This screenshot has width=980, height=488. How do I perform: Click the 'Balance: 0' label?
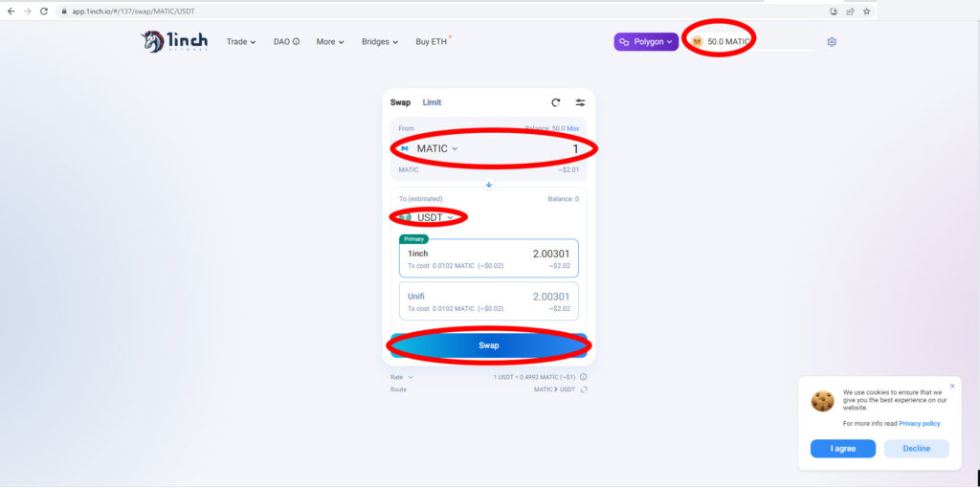coord(563,199)
